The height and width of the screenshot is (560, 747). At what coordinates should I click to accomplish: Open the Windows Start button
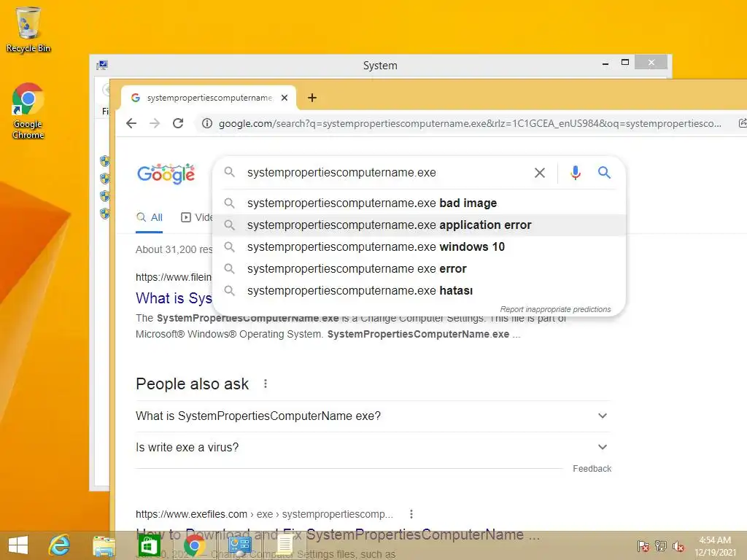click(18, 545)
